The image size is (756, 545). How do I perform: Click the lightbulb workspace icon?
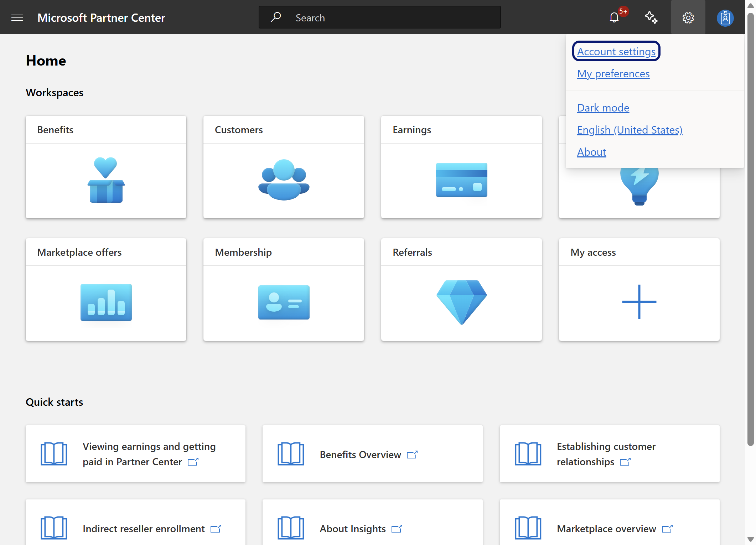click(x=639, y=186)
